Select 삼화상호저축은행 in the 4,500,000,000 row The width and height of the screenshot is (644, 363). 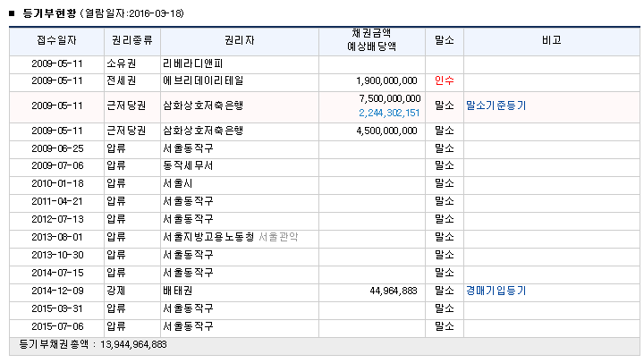[203, 131]
